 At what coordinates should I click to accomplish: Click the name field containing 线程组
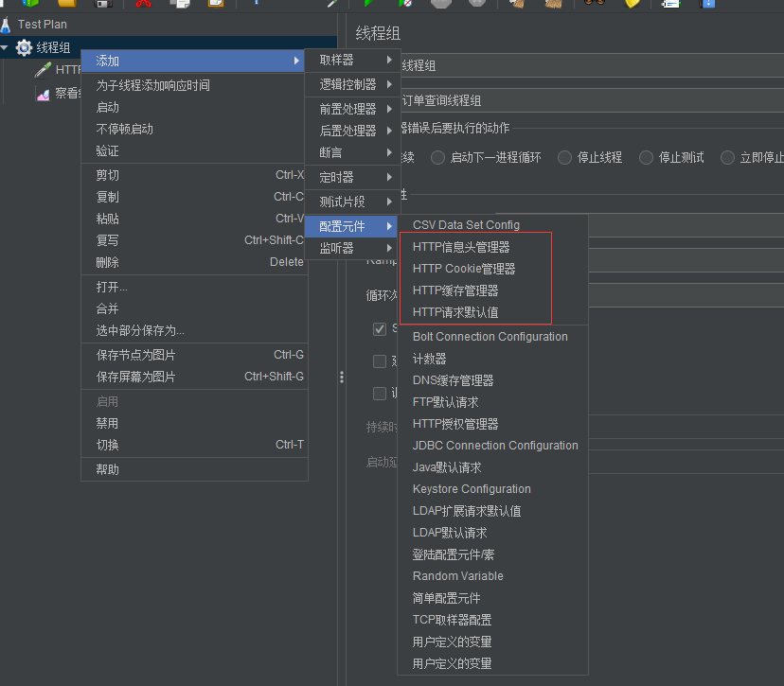(x=592, y=65)
